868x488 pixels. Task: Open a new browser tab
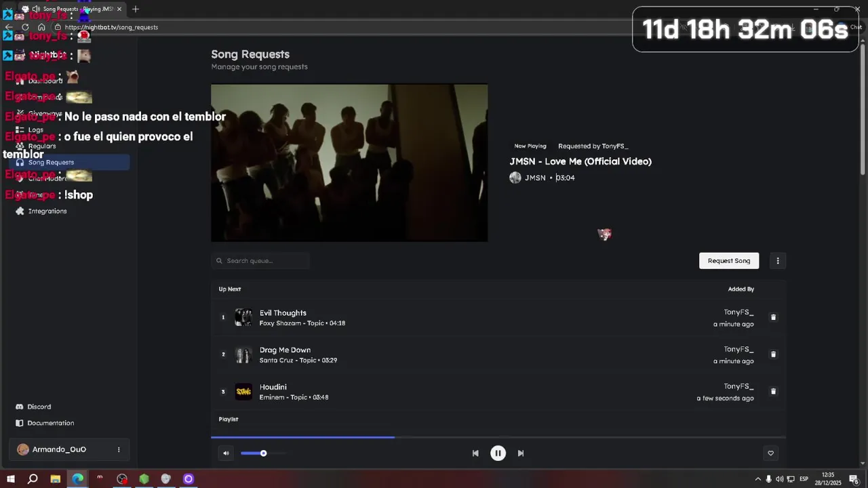click(136, 9)
